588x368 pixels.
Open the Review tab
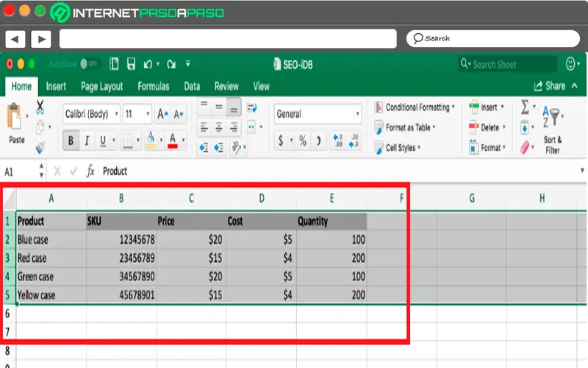click(226, 86)
